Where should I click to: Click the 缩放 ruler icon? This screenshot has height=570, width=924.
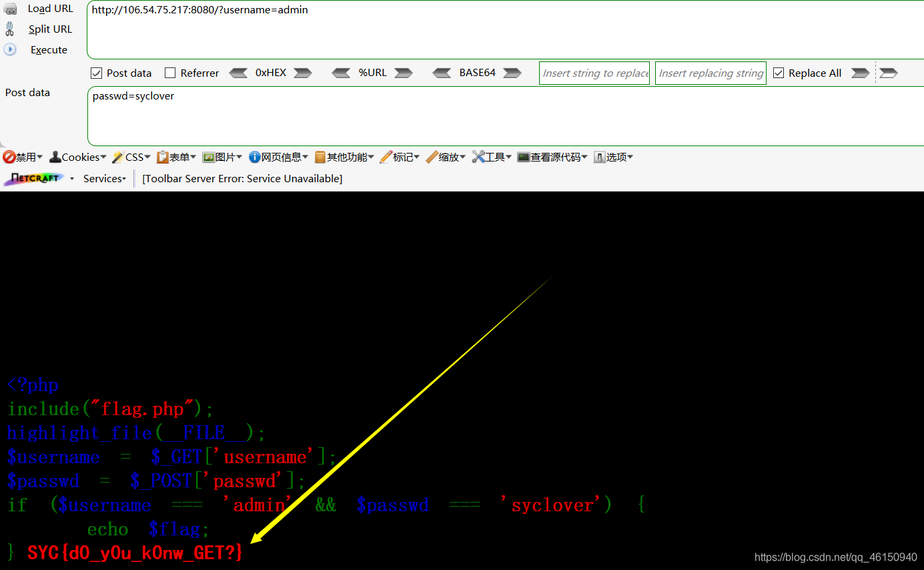[432, 157]
